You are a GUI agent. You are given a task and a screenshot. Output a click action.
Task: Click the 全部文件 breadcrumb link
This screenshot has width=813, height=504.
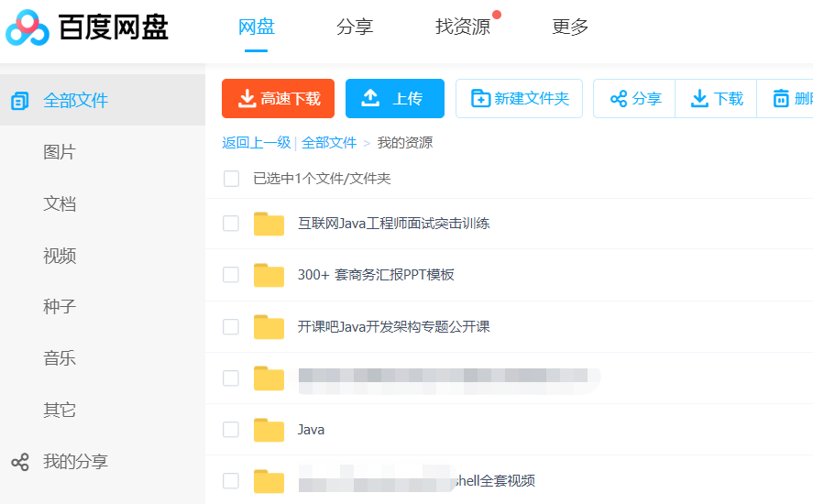point(329,143)
